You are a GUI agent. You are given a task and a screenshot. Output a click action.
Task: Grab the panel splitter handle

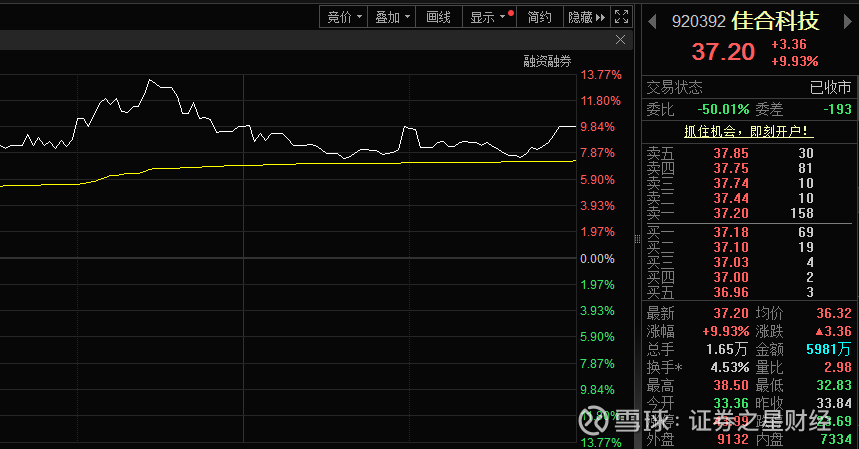[x=637, y=239]
